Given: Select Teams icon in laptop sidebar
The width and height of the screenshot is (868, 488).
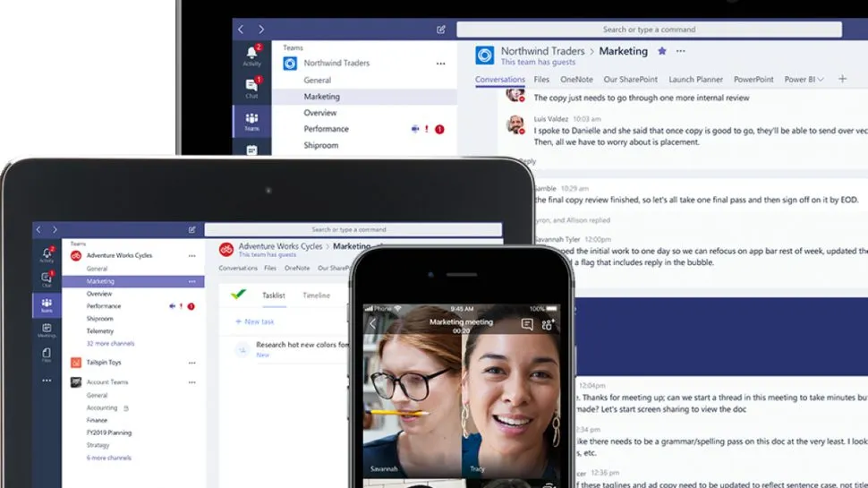Looking at the screenshot, I should (251, 121).
